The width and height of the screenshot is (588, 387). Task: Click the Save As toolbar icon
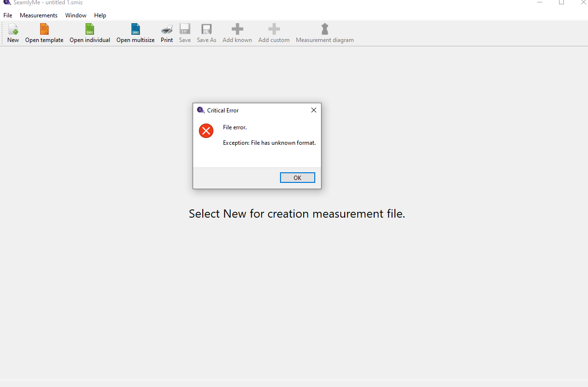click(x=207, y=29)
